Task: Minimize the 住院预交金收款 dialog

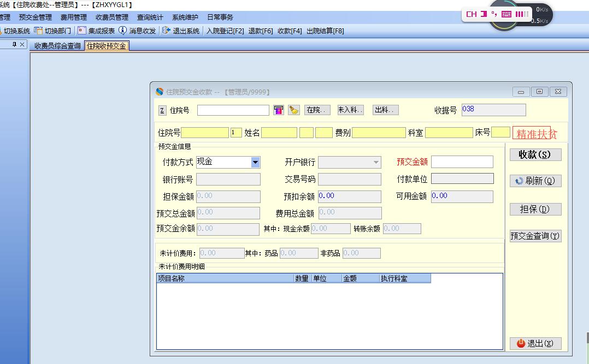Action: click(521, 92)
